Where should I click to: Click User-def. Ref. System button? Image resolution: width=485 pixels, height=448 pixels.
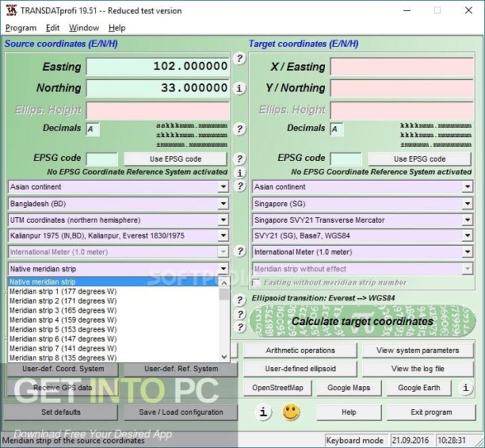point(181,369)
